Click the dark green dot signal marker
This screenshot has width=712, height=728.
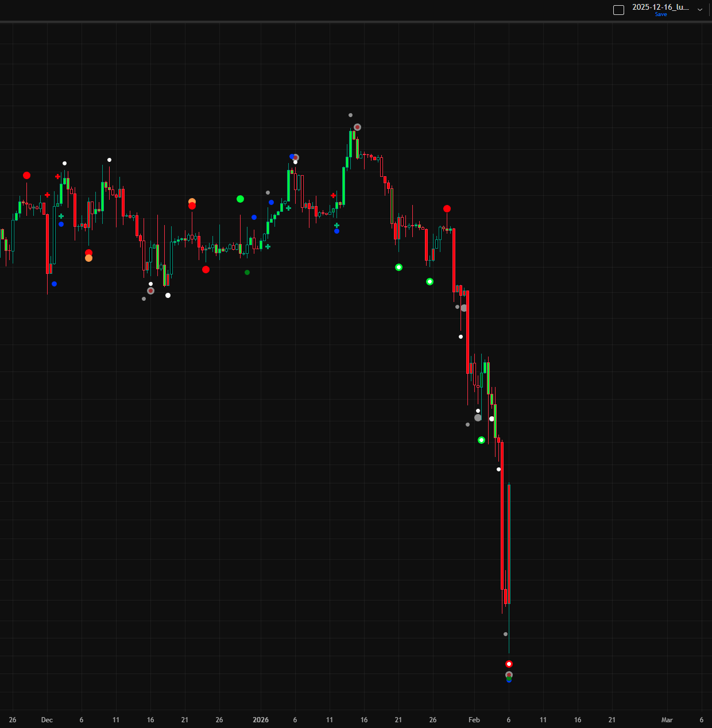[x=247, y=273]
